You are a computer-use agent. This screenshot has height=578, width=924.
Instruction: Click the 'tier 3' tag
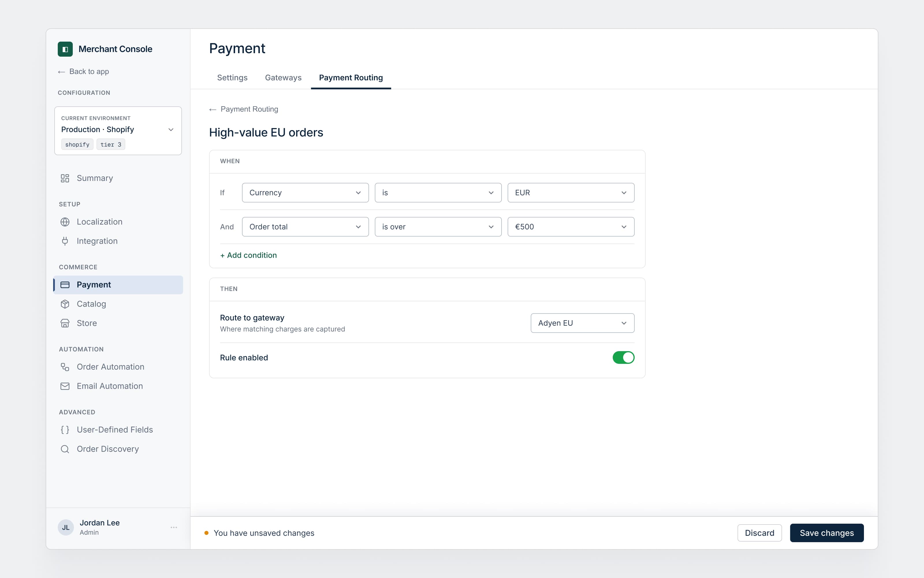coord(111,144)
